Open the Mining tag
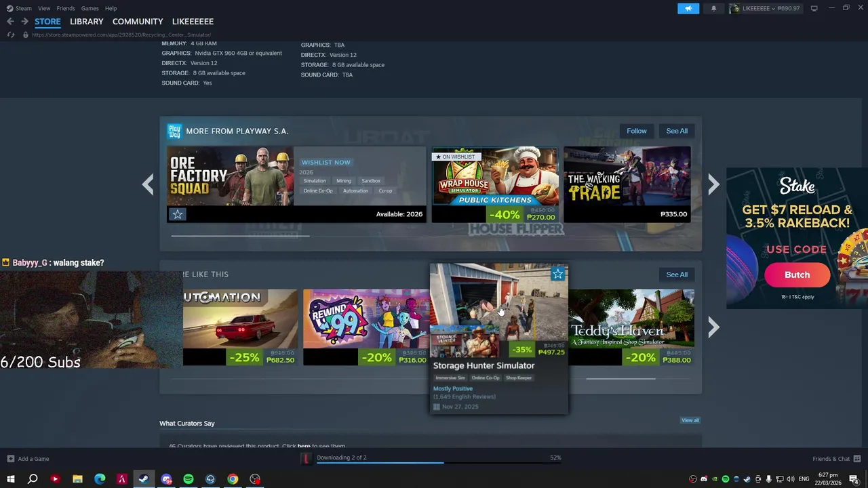Viewport: 868px width, 488px height. [344, 181]
